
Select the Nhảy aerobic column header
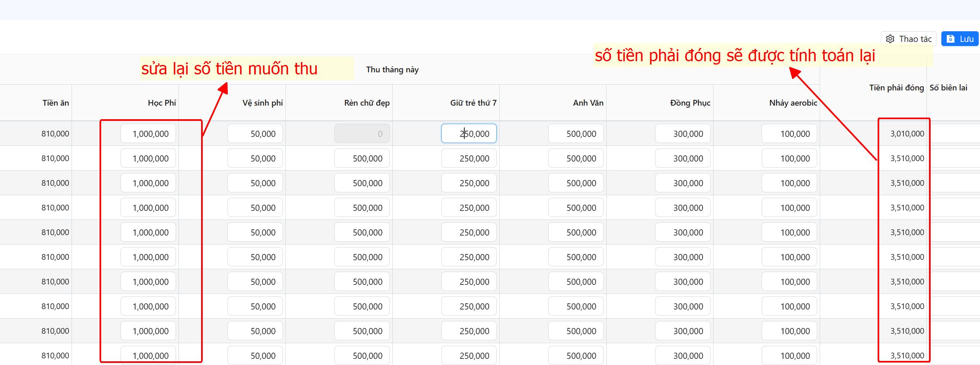click(793, 103)
